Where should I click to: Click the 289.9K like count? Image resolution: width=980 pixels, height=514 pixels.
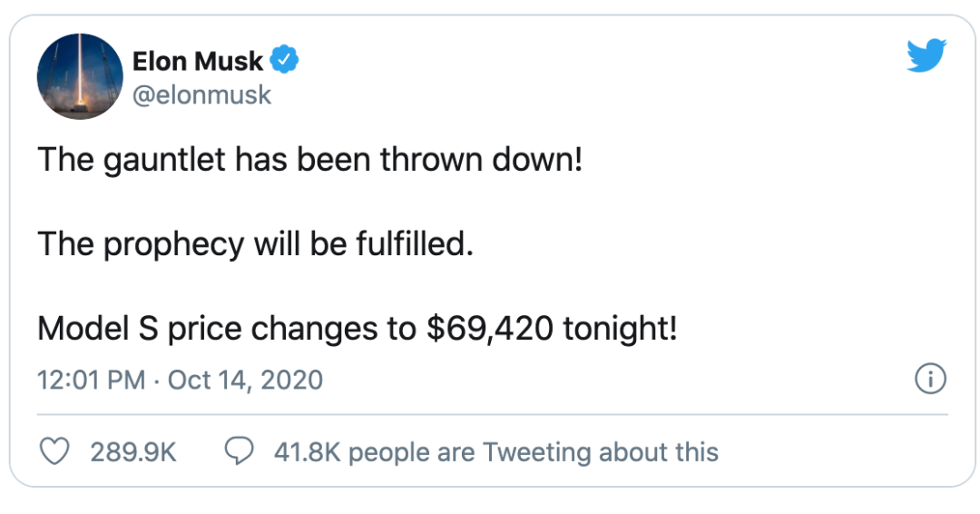[x=133, y=452]
